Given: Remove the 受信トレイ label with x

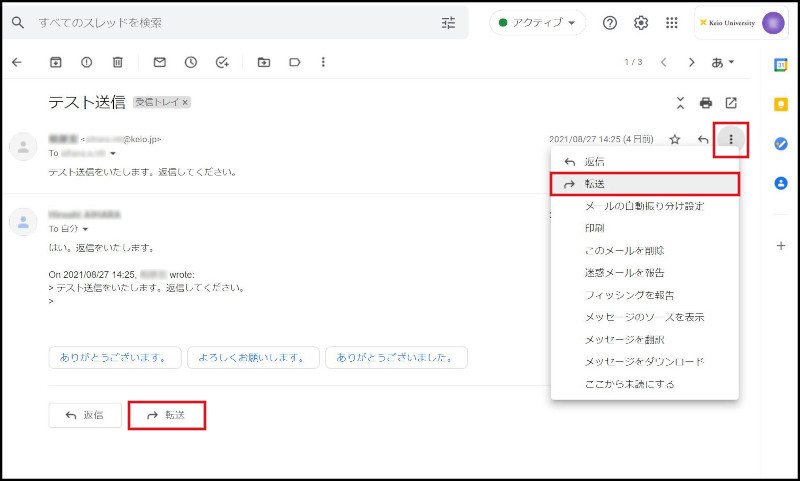Looking at the screenshot, I should tap(185, 103).
